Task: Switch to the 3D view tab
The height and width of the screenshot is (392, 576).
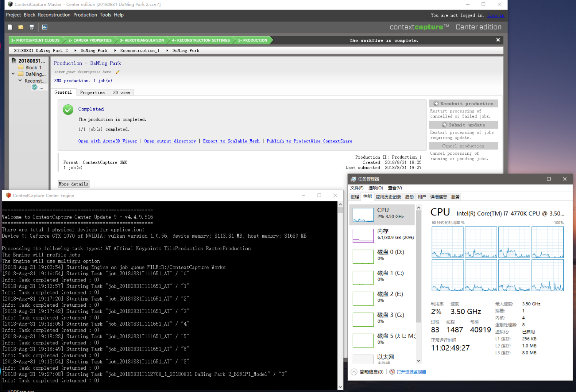Action: pos(122,93)
